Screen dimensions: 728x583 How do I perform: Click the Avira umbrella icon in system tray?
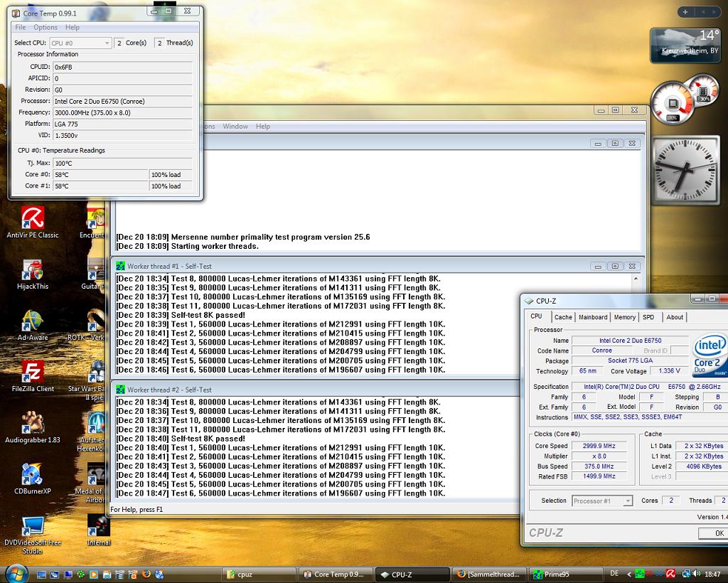point(670,574)
